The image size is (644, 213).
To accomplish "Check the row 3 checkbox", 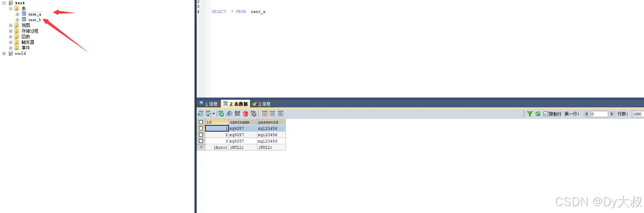I will click(200, 141).
